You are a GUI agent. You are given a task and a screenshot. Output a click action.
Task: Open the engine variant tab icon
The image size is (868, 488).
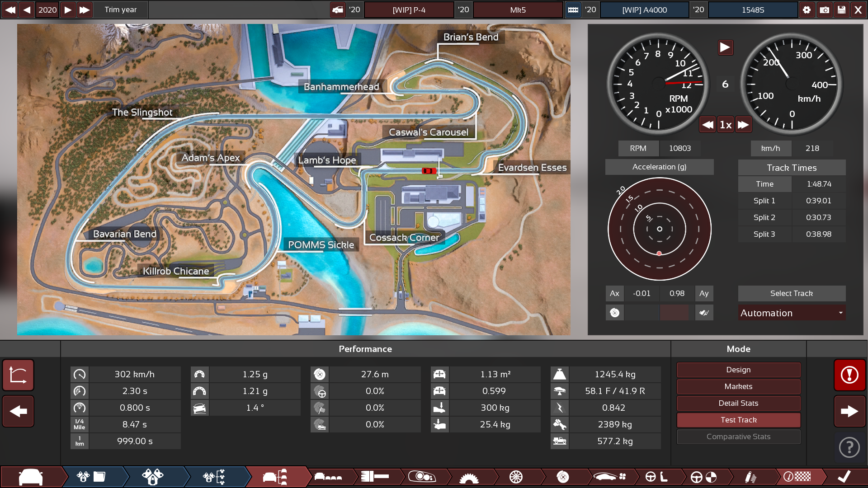pos(152,477)
